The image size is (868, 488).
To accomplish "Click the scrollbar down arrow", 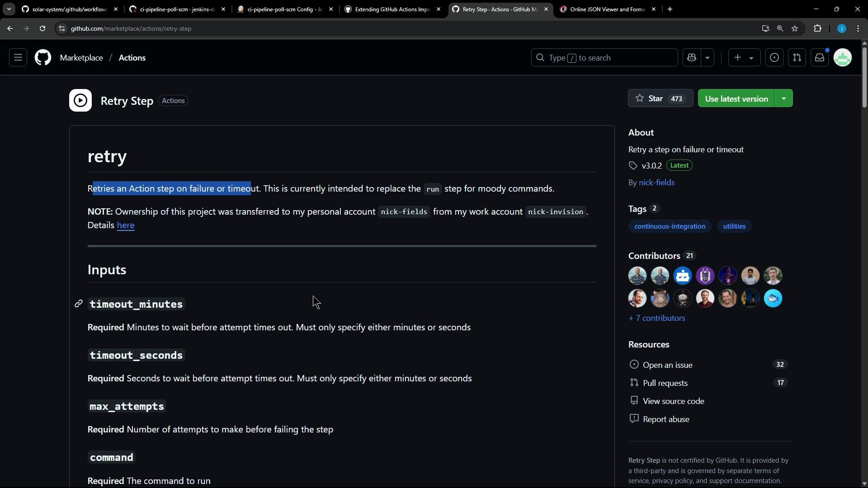I will (x=864, y=483).
